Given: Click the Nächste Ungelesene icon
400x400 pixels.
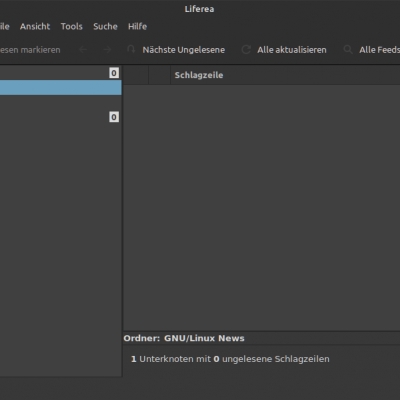Looking at the screenshot, I should click(131, 50).
